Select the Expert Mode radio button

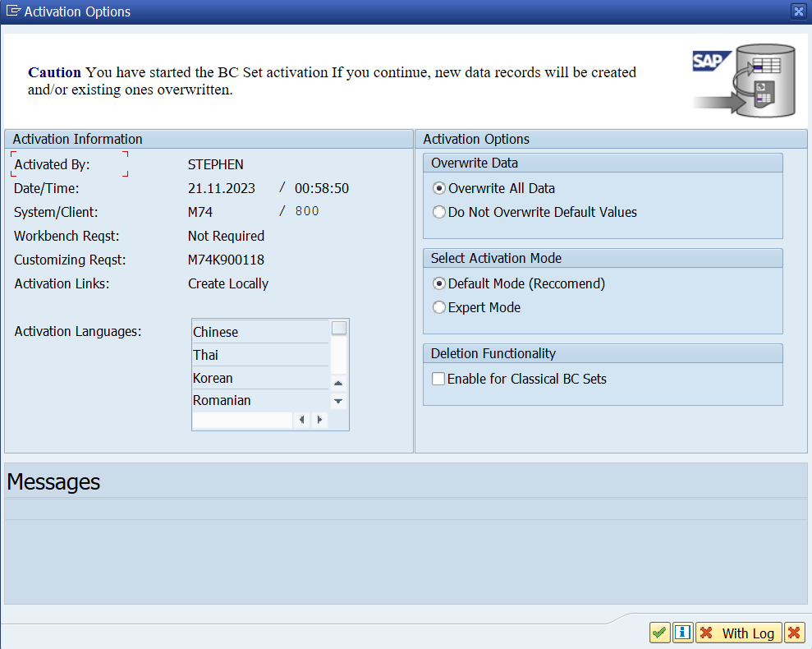point(439,306)
